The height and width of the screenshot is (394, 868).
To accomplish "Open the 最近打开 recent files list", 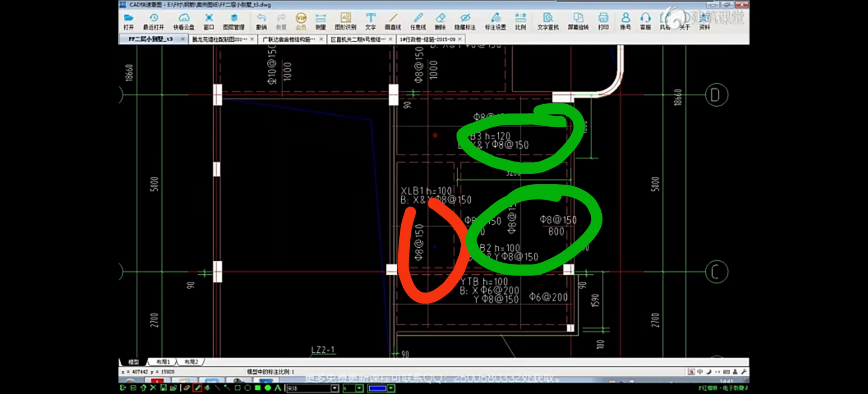I will click(154, 22).
